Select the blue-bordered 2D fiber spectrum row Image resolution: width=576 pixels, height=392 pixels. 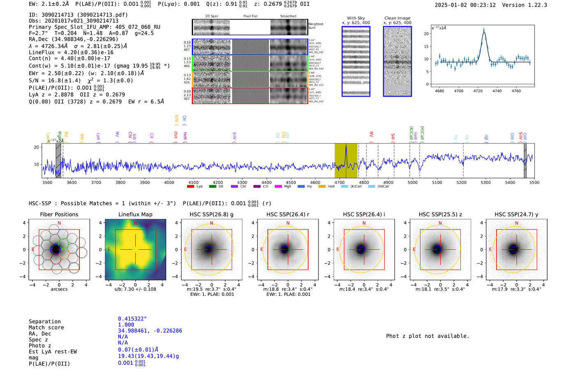[250, 47]
